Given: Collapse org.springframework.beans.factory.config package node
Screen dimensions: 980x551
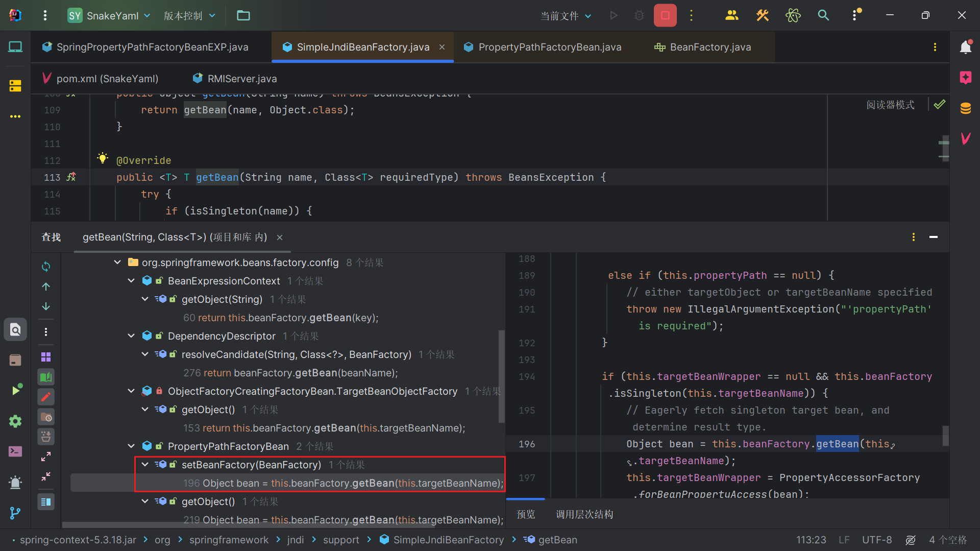Looking at the screenshot, I should coord(117,262).
